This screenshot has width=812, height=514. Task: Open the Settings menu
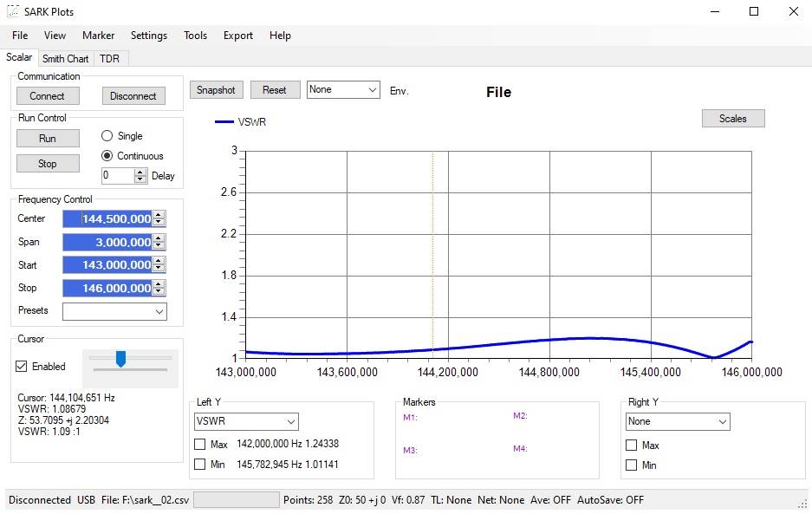(x=149, y=36)
